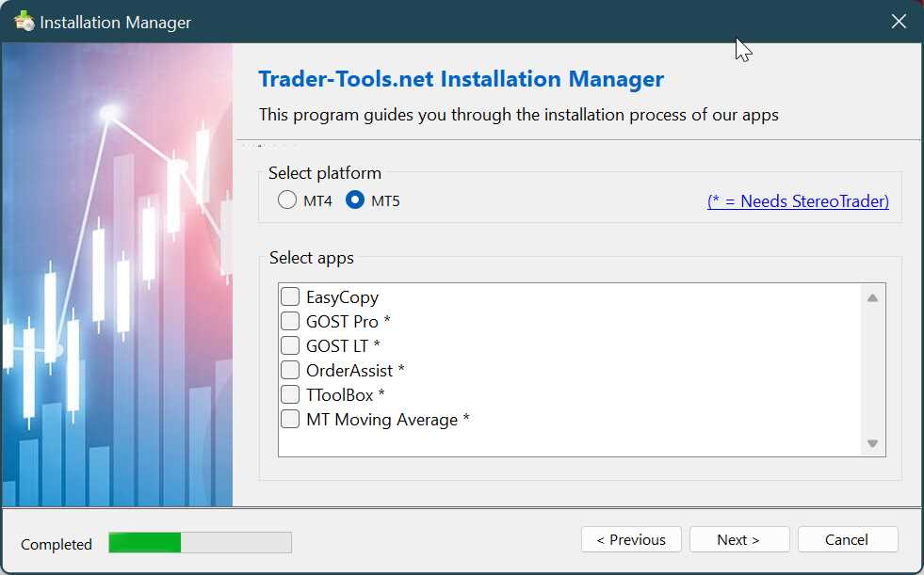
Task: Click the Installation Manager app icon
Action: (x=24, y=22)
